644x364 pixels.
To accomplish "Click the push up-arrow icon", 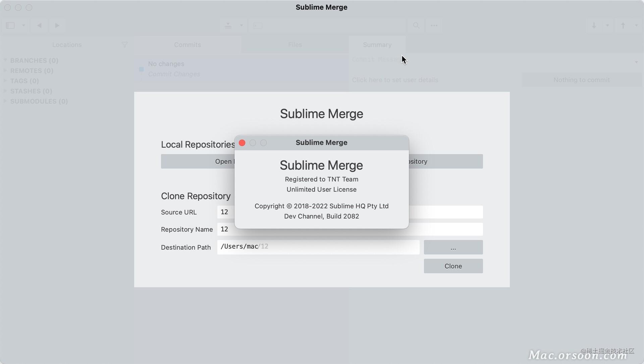I will (x=623, y=25).
